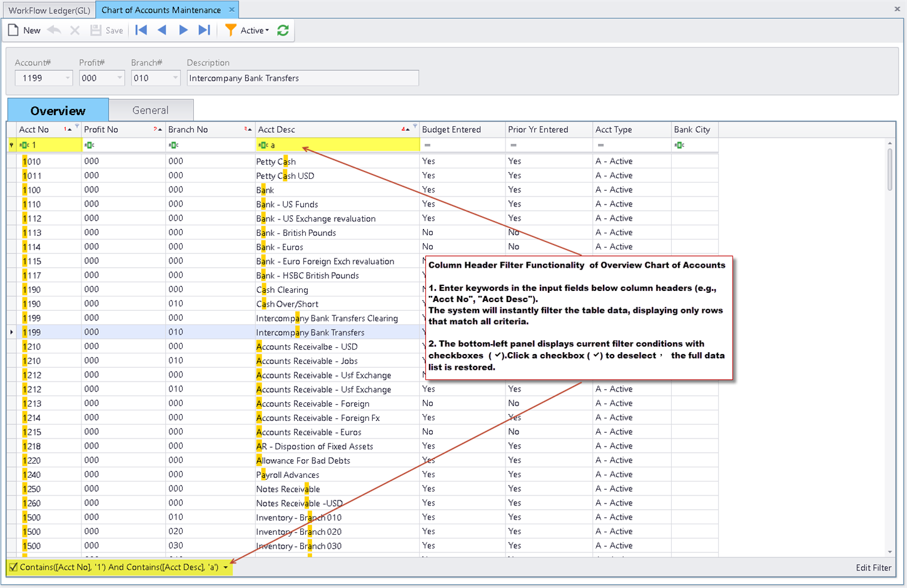
Task: Jump to the last record
Action: (x=204, y=30)
